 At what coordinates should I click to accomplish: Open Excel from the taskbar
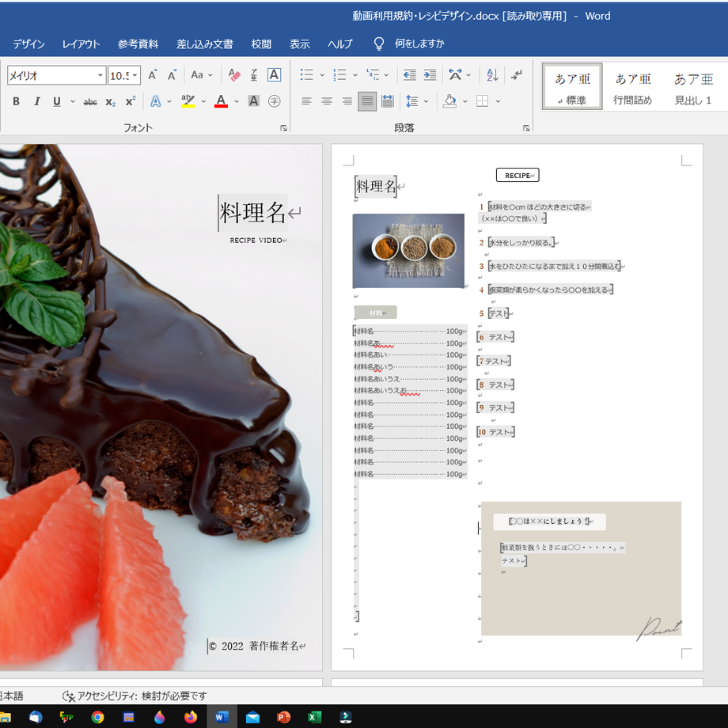pos(314,718)
